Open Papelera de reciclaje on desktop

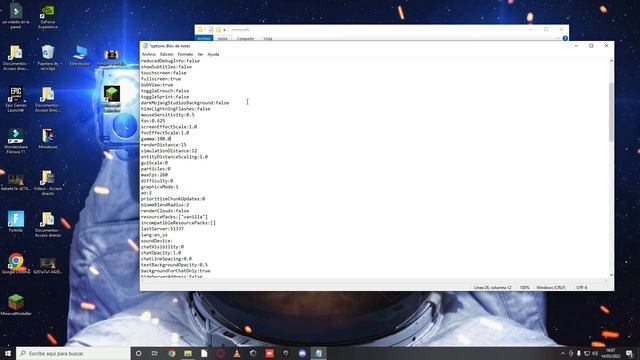48,58
